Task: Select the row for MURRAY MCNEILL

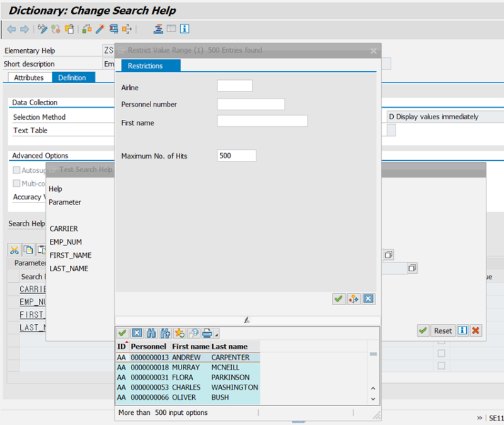Action: click(x=188, y=368)
